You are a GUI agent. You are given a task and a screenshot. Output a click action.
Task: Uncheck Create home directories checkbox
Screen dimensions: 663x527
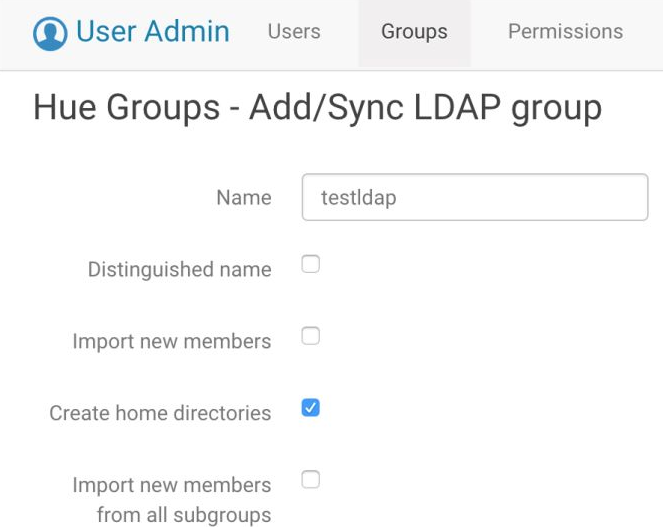coord(310,408)
